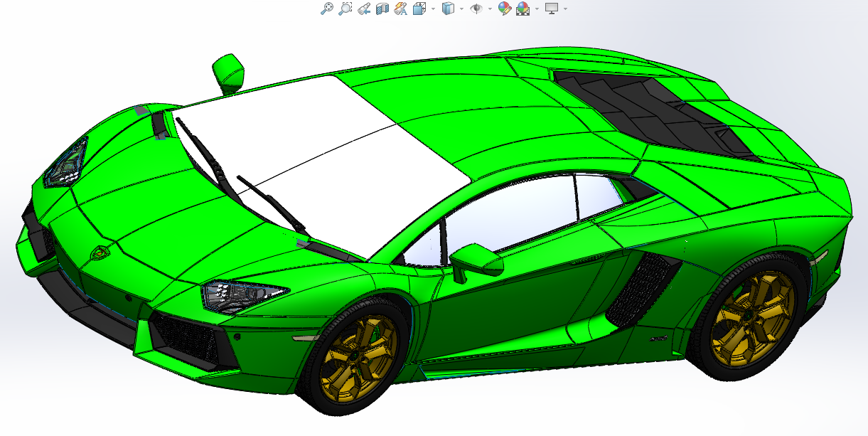Select the far-side mirror above the roof
This screenshot has height=436, width=868.
tap(228, 73)
